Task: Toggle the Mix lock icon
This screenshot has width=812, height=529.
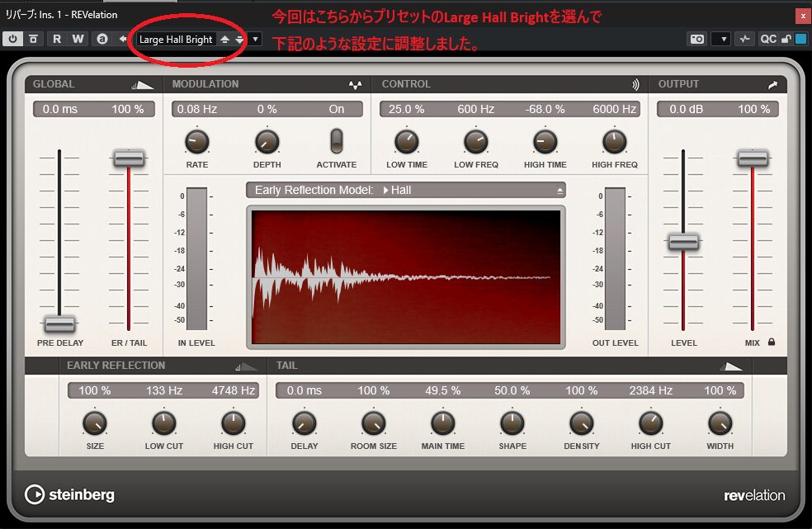Action: [x=772, y=342]
